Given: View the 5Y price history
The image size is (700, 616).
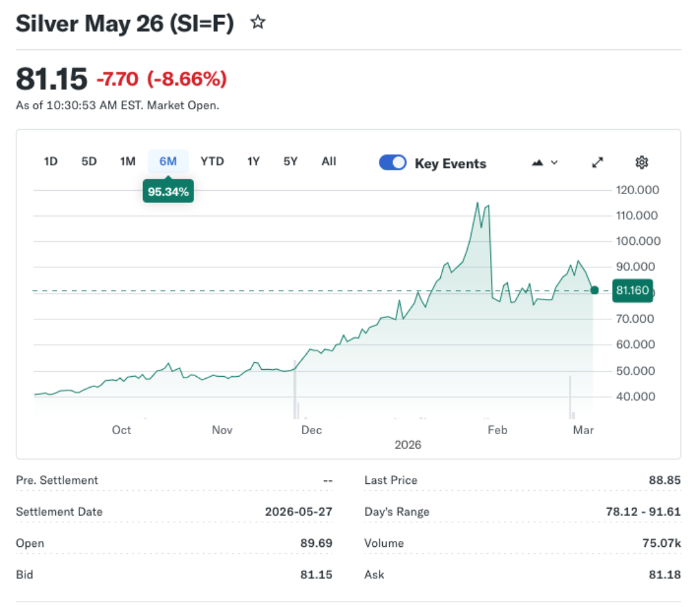Looking at the screenshot, I should pos(290,161).
